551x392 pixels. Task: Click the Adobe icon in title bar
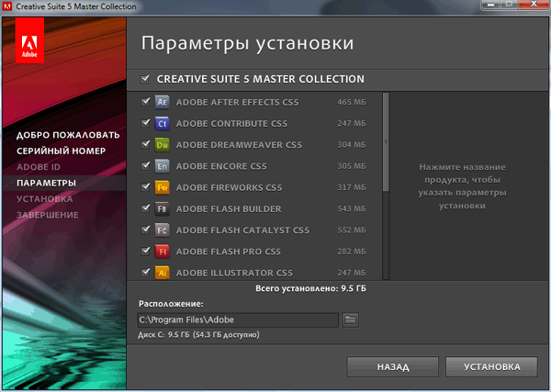7,6
